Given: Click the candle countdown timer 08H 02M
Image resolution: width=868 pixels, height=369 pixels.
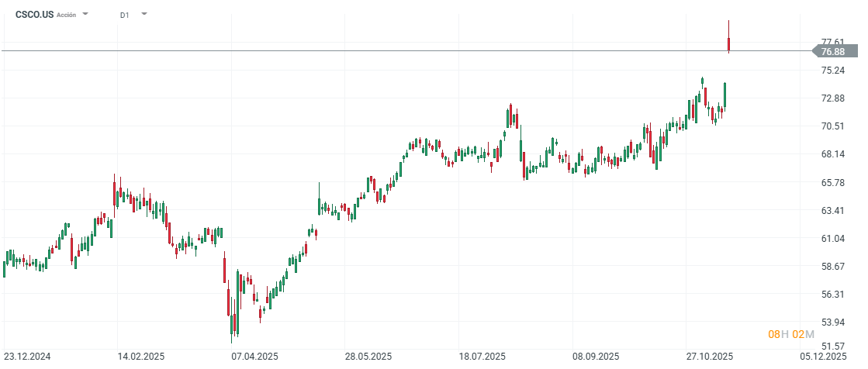Looking at the screenshot, I should pyautogui.click(x=790, y=334).
